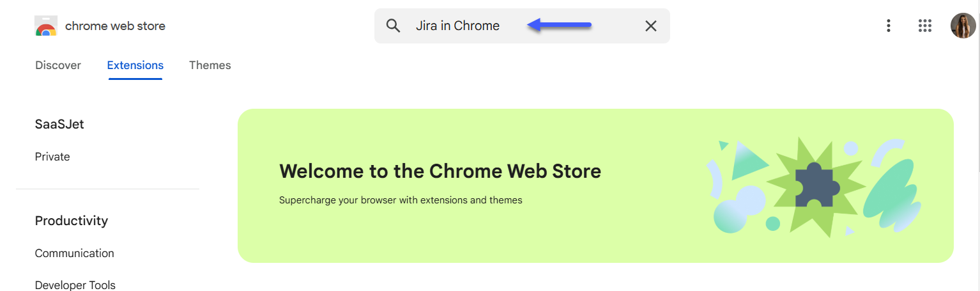Open the three-dot more options menu
980x291 pixels.
point(888,26)
